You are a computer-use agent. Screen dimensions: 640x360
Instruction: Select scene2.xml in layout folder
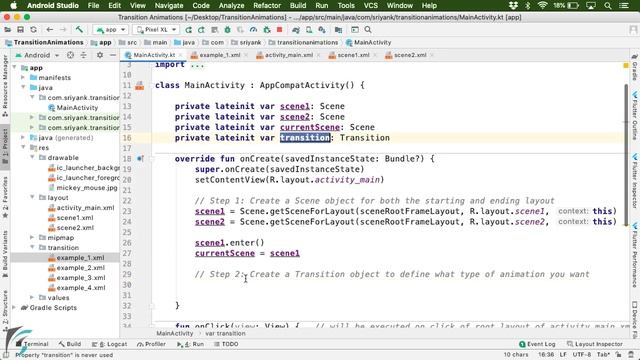click(x=71, y=227)
